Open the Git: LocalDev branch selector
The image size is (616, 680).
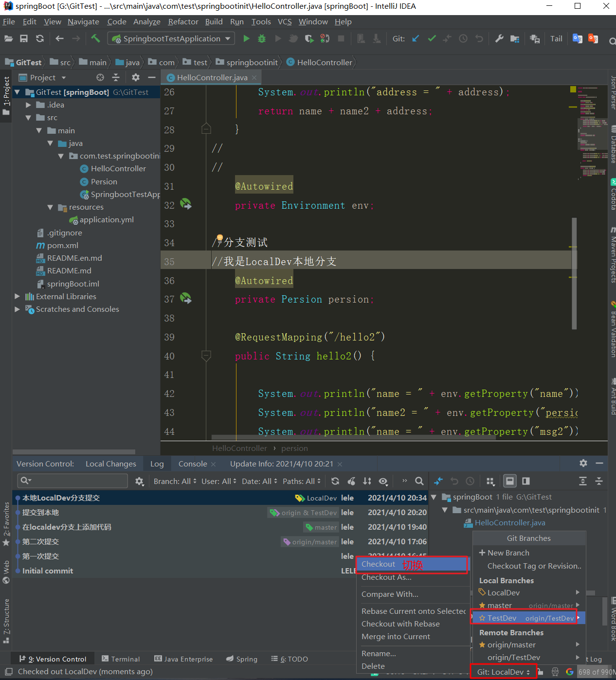point(503,671)
